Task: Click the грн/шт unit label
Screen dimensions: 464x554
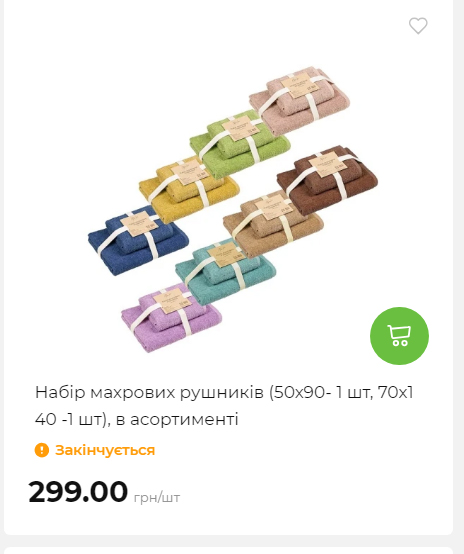Action: pyautogui.click(x=157, y=497)
